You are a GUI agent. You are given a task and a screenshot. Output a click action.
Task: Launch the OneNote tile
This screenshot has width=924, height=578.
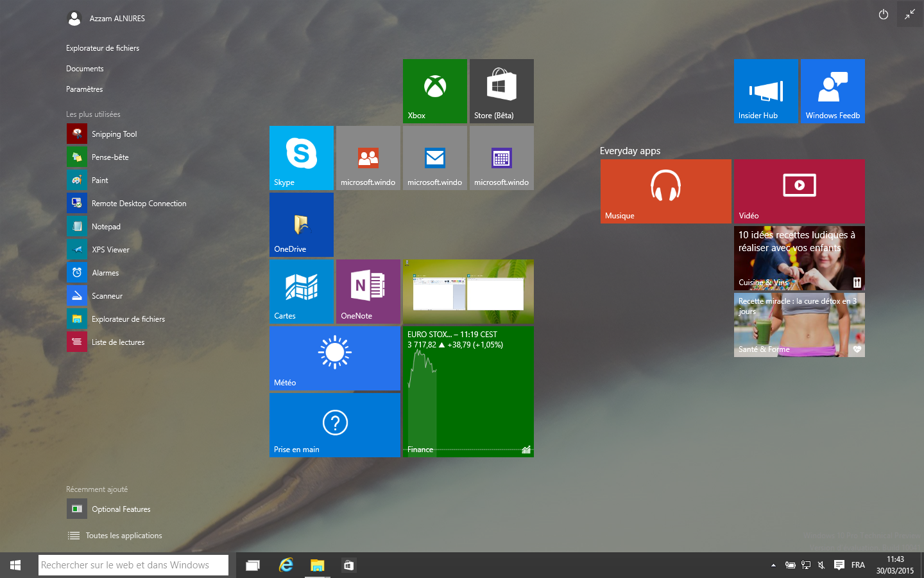point(368,292)
